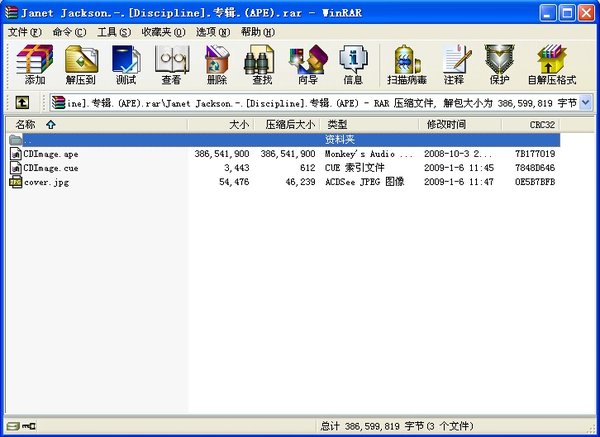Sort by 压缩后大小 column header
The width and height of the screenshot is (600, 437).
click(287, 124)
